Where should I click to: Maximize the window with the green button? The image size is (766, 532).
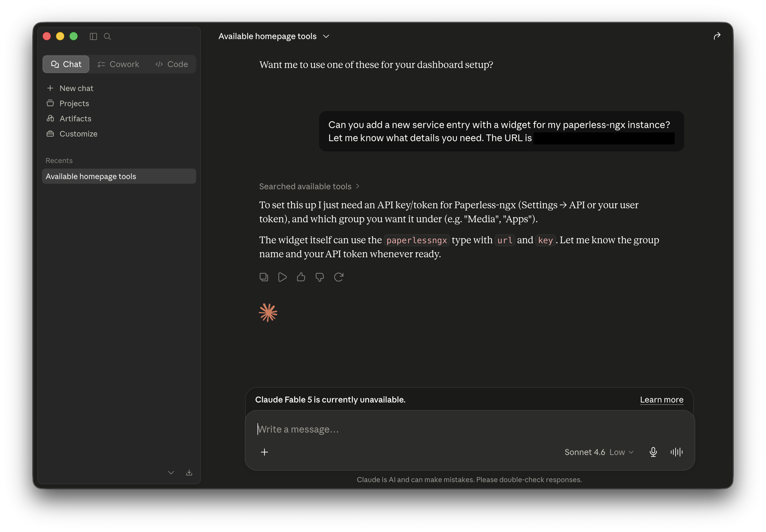[73, 36]
